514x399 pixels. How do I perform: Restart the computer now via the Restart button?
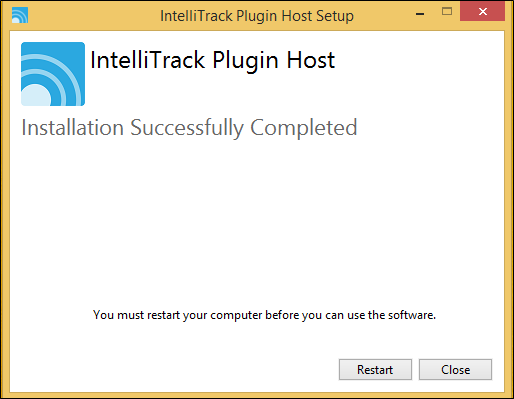point(375,369)
